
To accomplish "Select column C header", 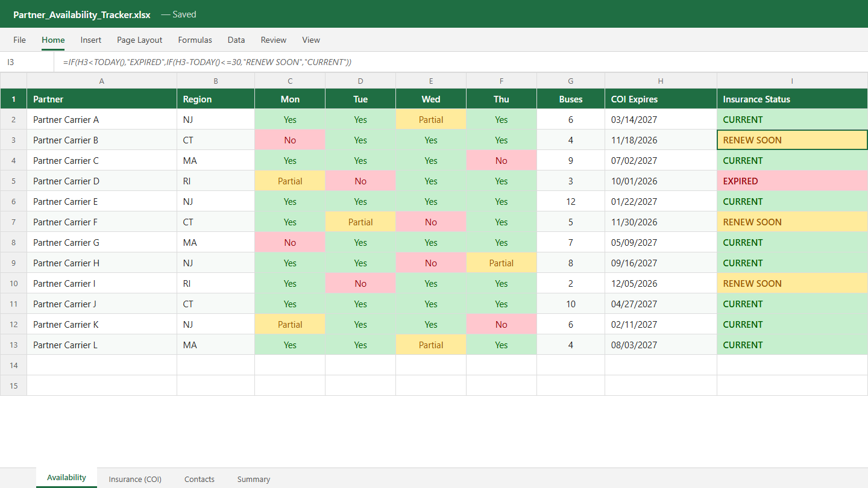I will 290,81.
